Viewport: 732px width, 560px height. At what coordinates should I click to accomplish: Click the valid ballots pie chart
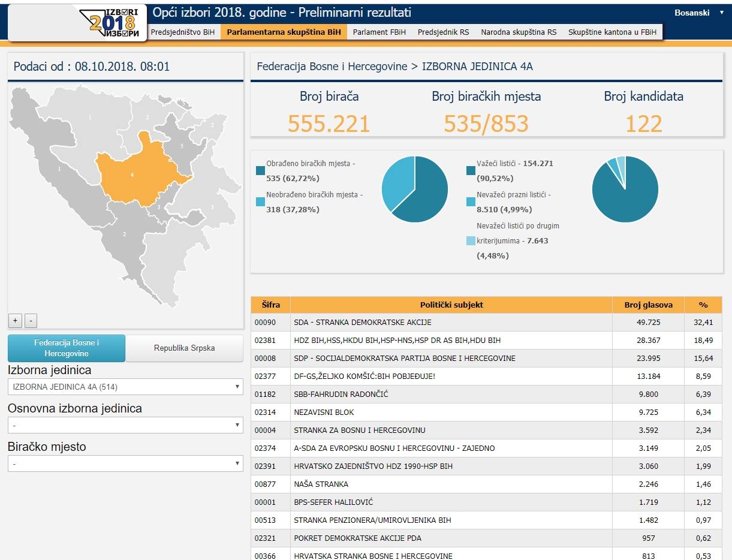click(x=625, y=189)
